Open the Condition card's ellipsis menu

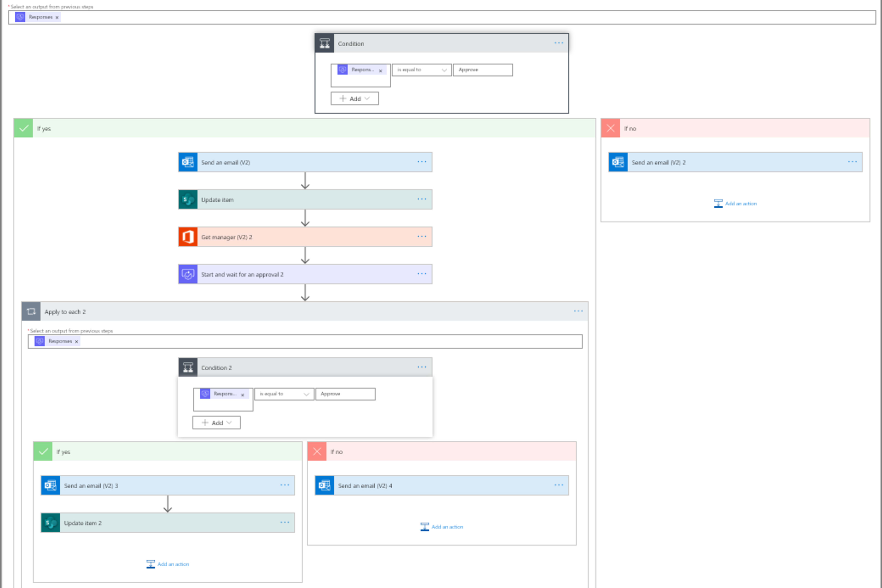click(559, 43)
